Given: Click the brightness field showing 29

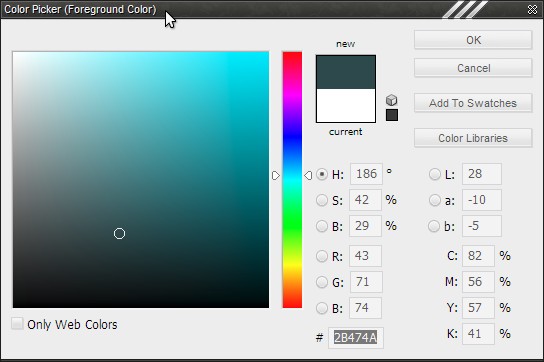Looking at the screenshot, I should click(x=365, y=226).
